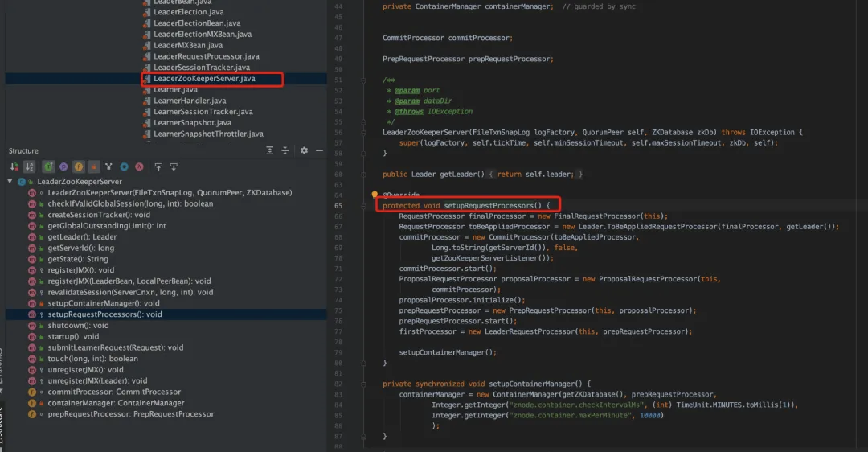Select setupContainerManager() in the Structure list

tap(104, 303)
